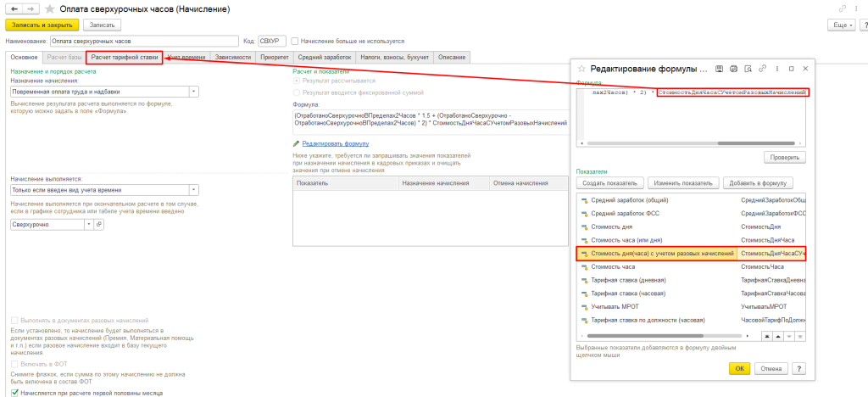This screenshot has width=868, height=397.
Task: Expand the 'Назначение начисления' dropdown
Action: pyautogui.click(x=194, y=91)
